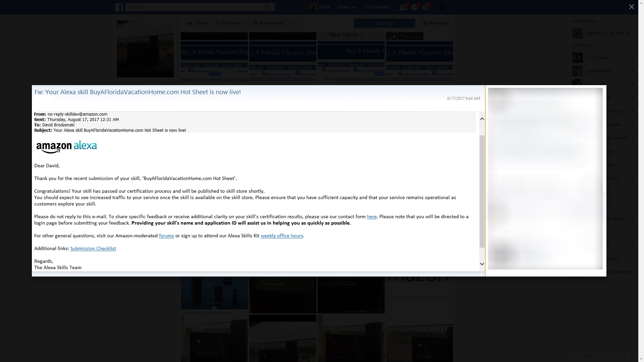This screenshot has height=362, width=644.
Task: Open the page profile picture thumbnail
Action: pos(145,49)
